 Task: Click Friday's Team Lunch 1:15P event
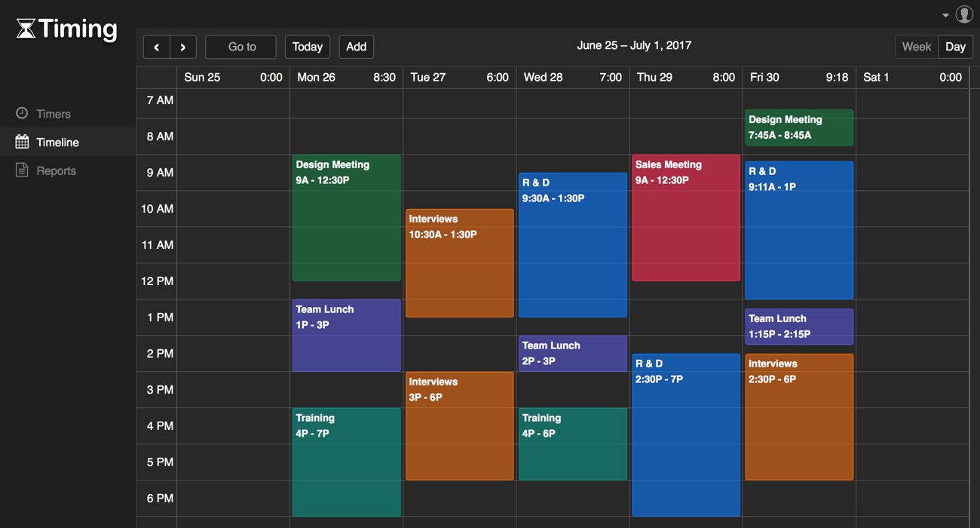click(798, 327)
